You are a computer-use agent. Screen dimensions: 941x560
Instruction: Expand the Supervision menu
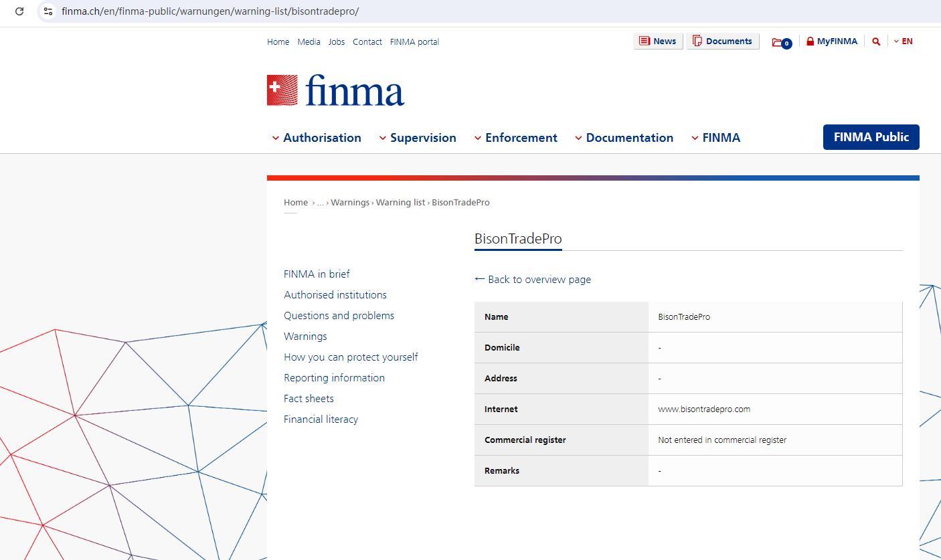tap(417, 138)
